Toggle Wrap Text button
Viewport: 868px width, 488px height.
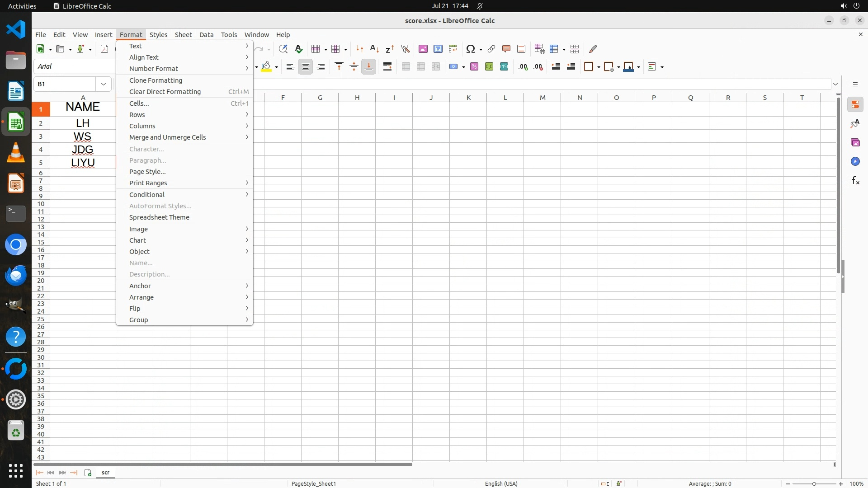pyautogui.click(x=387, y=67)
